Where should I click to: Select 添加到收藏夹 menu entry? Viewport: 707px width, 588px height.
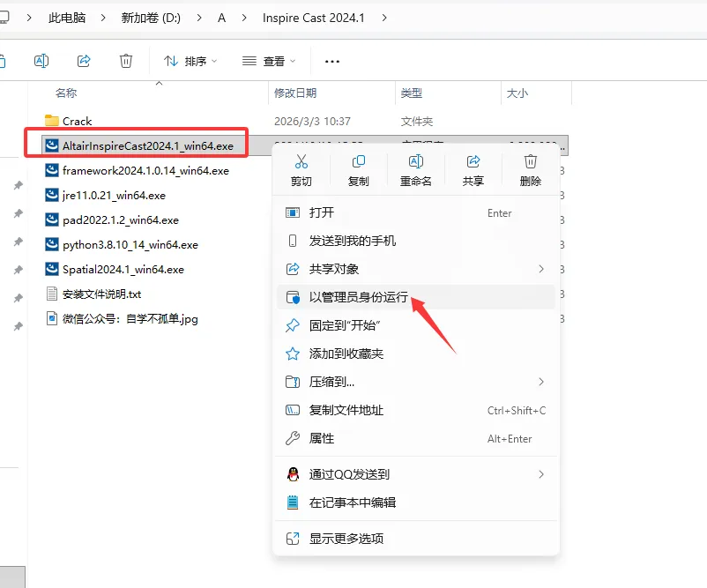click(415, 354)
